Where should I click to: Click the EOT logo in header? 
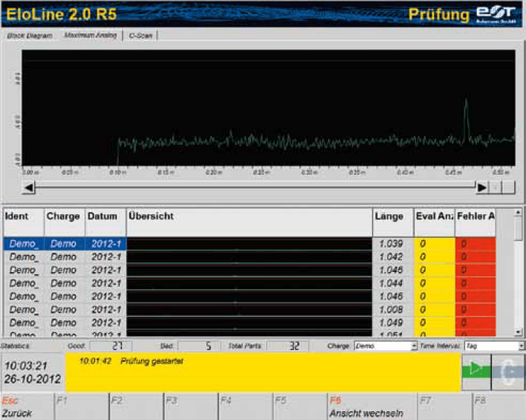496,14
